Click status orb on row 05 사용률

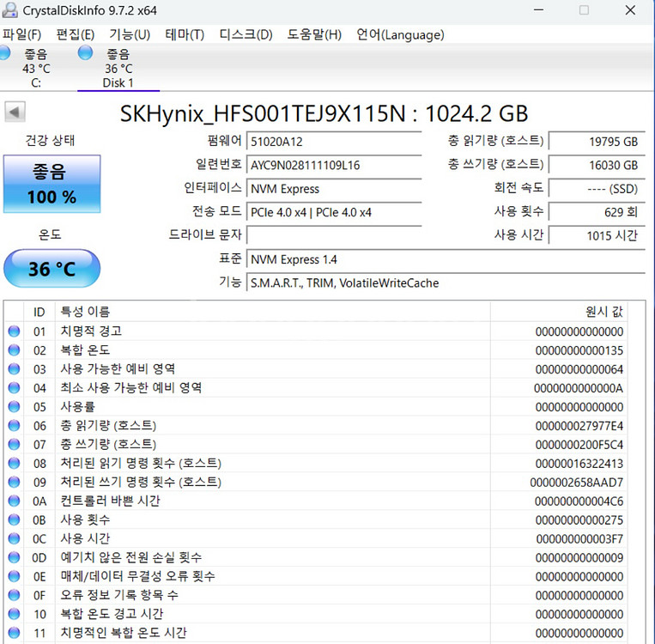click(x=14, y=407)
